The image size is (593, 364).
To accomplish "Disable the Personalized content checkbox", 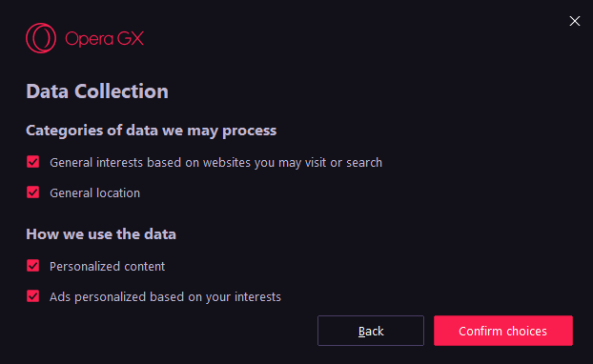I will click(x=33, y=266).
